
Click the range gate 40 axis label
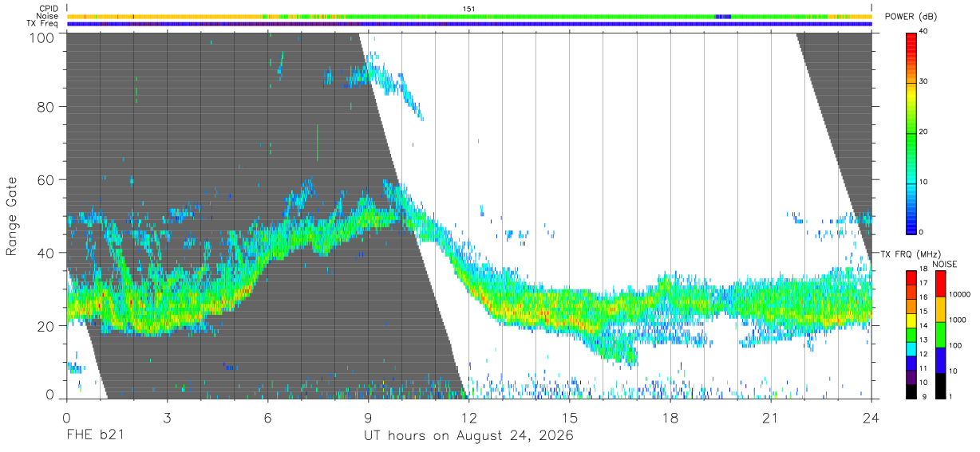(46, 253)
